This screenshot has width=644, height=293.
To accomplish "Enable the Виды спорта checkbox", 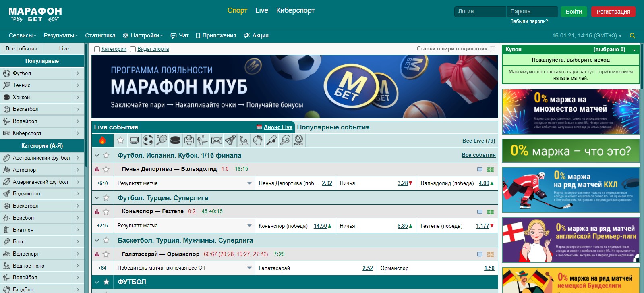I will coord(133,49).
